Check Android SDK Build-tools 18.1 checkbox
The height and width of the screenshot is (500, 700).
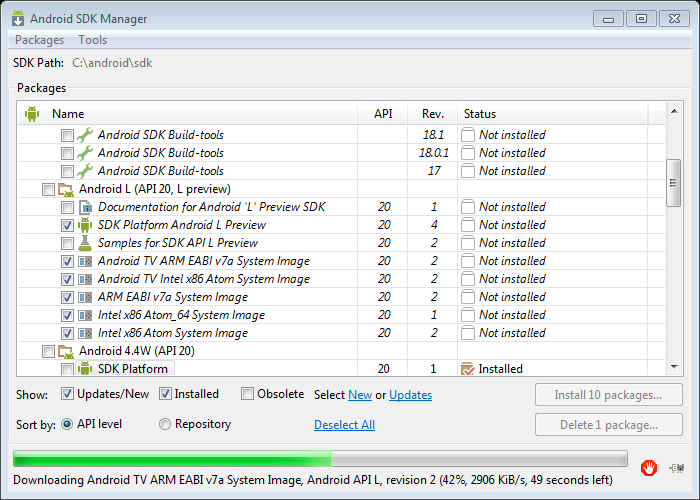pos(67,135)
